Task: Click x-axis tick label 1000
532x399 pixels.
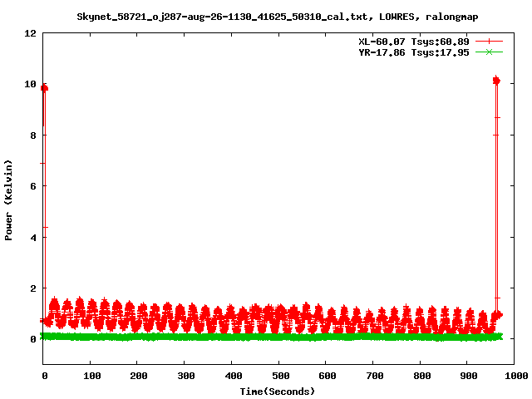Action: click(x=516, y=376)
